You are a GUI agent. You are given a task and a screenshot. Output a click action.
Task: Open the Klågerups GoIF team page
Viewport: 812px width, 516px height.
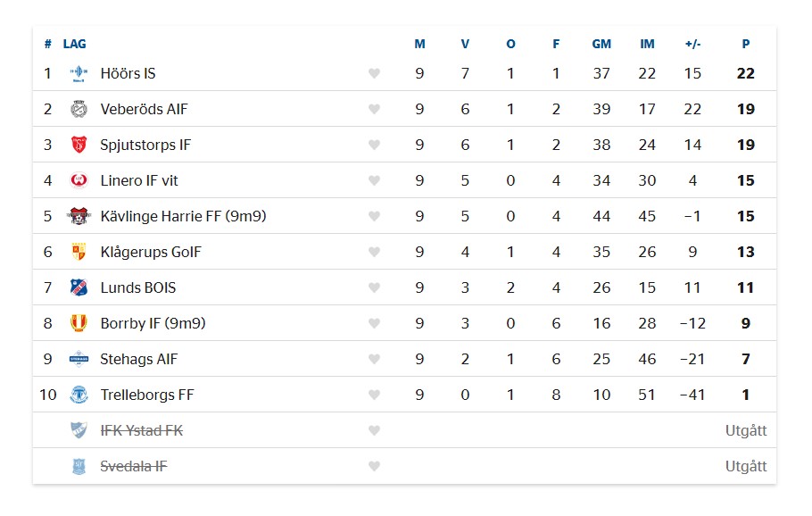click(x=151, y=253)
